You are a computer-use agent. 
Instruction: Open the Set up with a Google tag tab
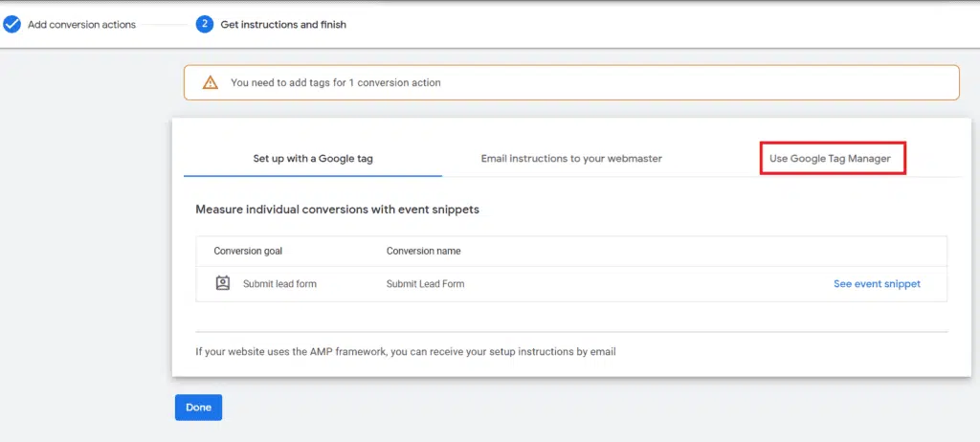pyautogui.click(x=313, y=158)
